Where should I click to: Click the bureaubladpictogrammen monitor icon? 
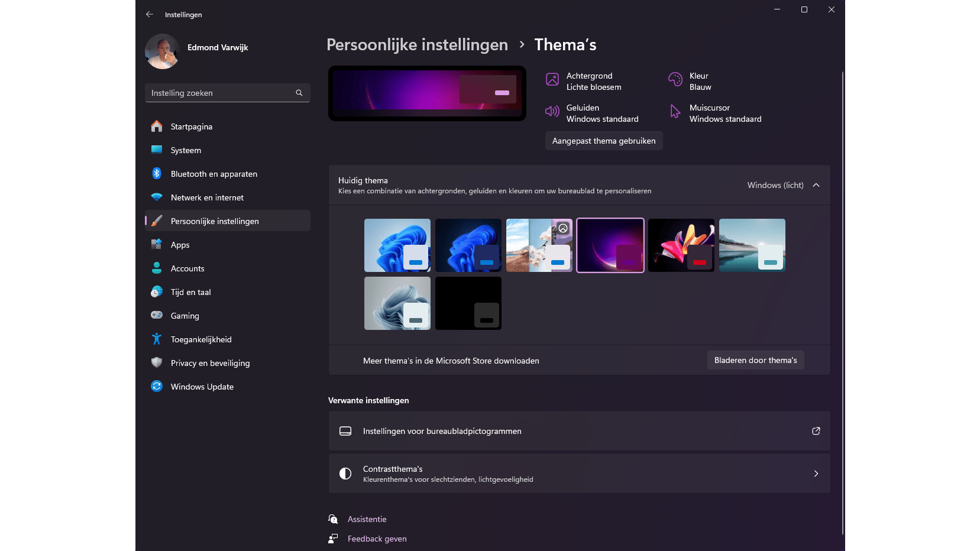point(345,431)
